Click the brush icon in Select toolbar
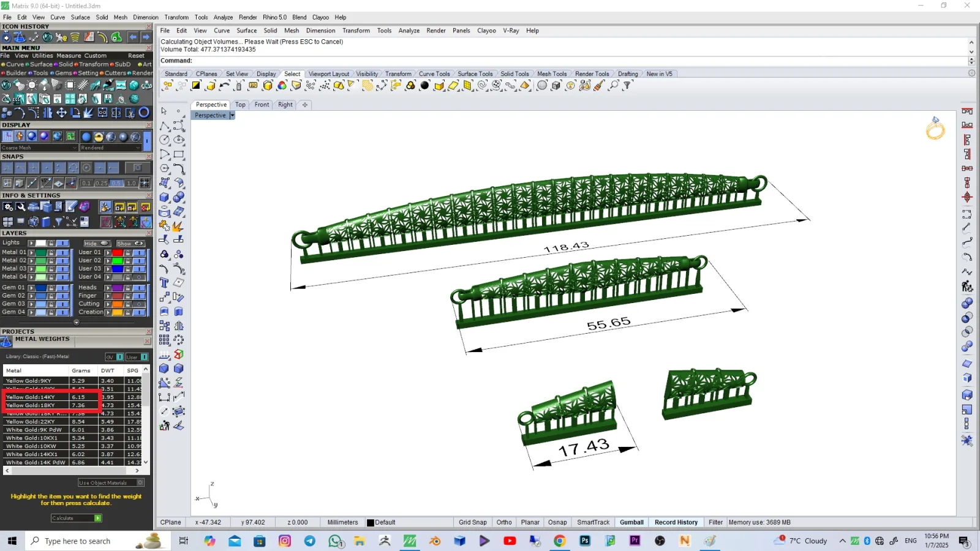The height and width of the screenshot is (551, 980). pos(599,86)
